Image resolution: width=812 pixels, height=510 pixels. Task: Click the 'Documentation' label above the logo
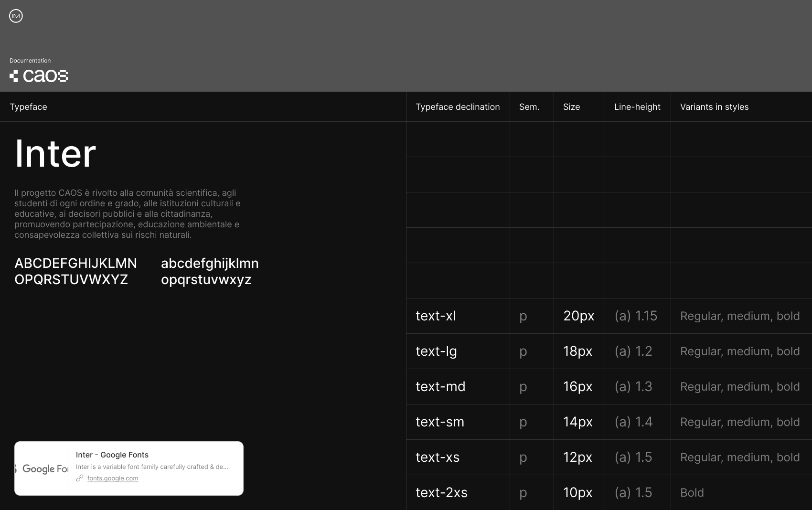coord(30,61)
